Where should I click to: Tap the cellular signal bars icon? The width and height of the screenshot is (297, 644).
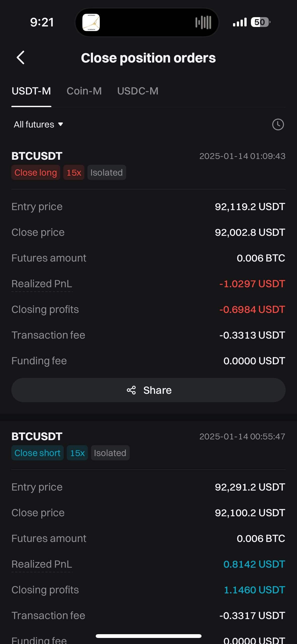pos(240,22)
